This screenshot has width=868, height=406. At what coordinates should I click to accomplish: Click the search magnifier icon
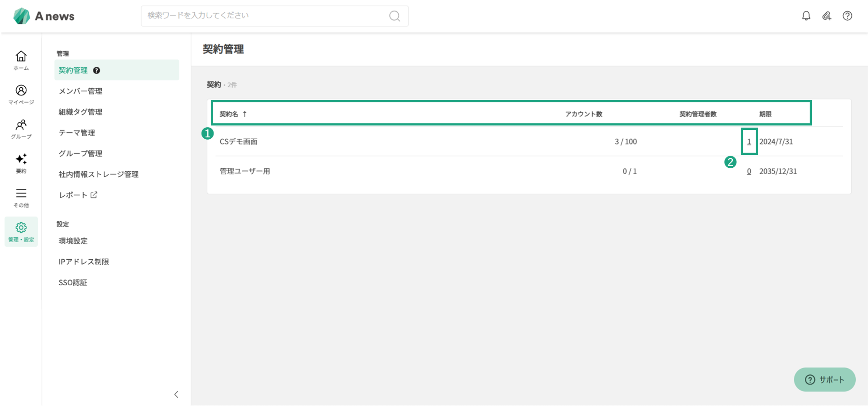click(x=394, y=16)
